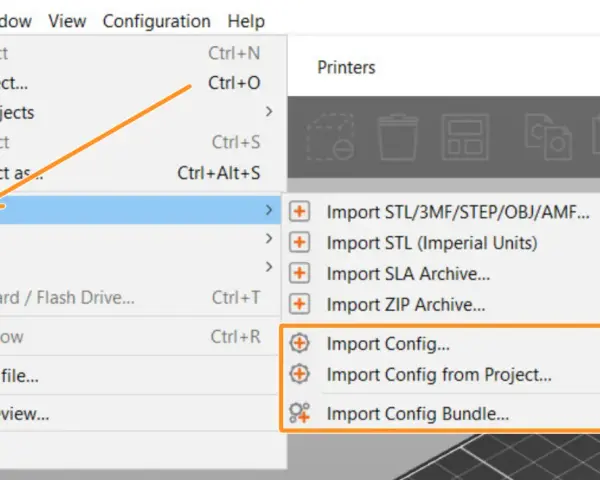Viewport: 600px width, 480px height.
Task: Select menu entry with Ctrl+O shortcut
Action: [x=140, y=83]
